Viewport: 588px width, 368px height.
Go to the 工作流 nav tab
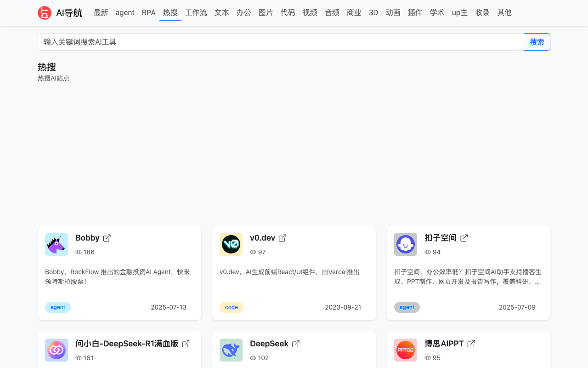tap(196, 13)
